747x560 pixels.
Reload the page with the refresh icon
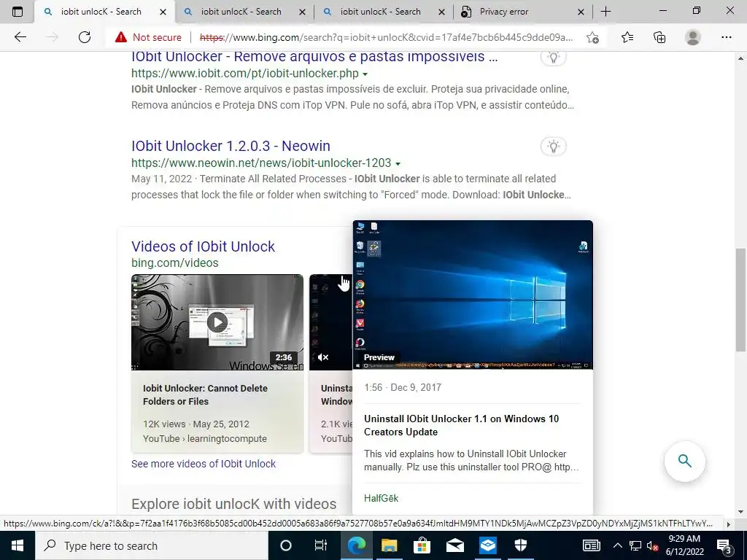[x=85, y=37]
